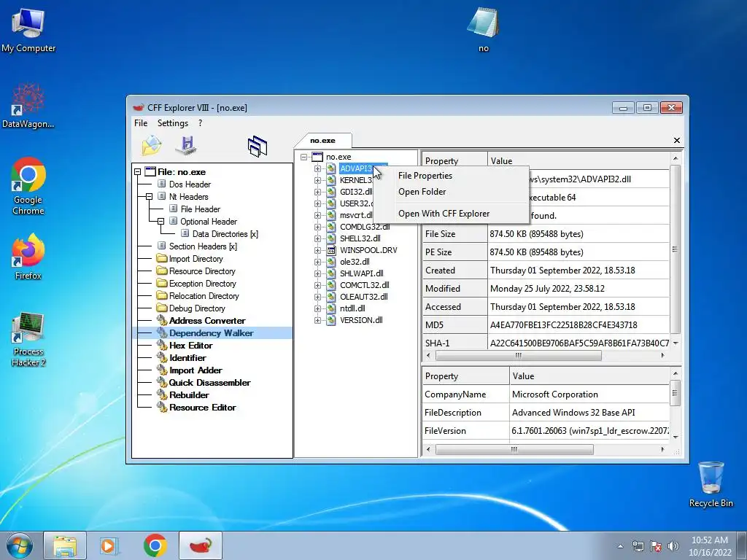The height and width of the screenshot is (560, 747).
Task: Click the upper panel vertical scrollbar thumb
Action: click(675, 249)
